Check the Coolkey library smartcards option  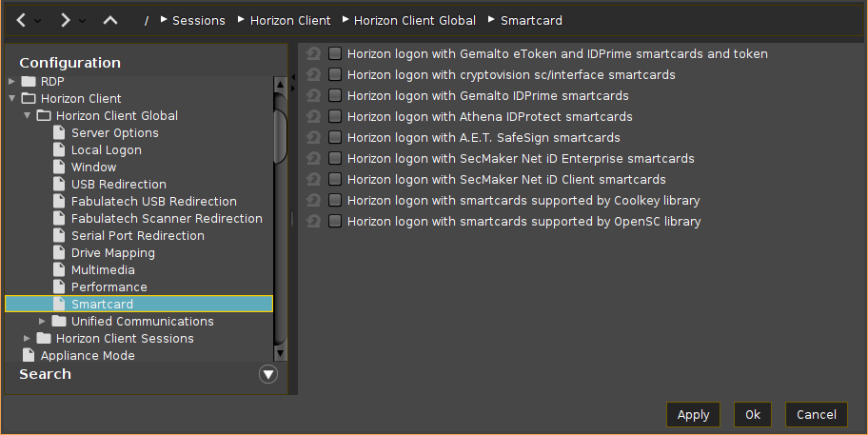pyautogui.click(x=335, y=201)
